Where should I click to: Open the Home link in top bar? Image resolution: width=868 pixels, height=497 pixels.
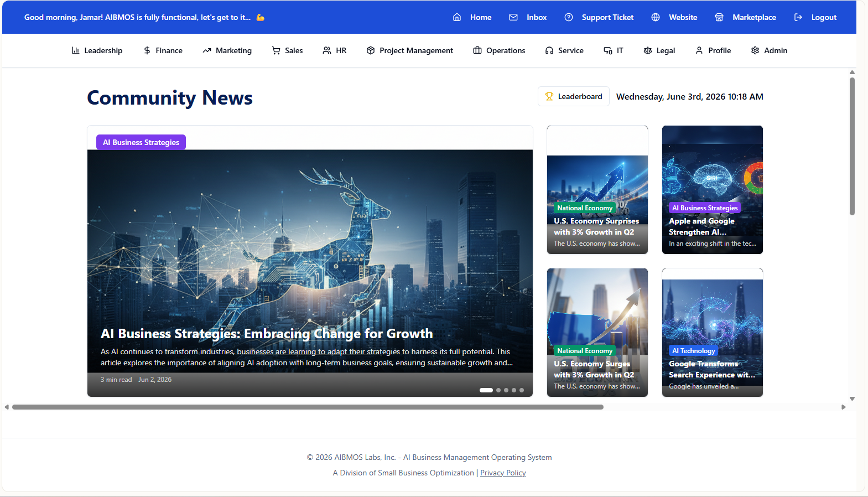pos(481,17)
